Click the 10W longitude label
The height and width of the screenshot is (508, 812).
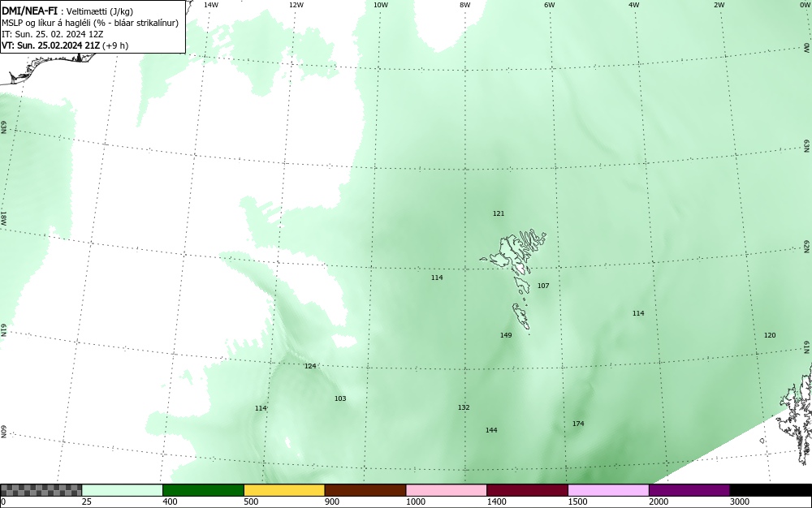pos(381,5)
